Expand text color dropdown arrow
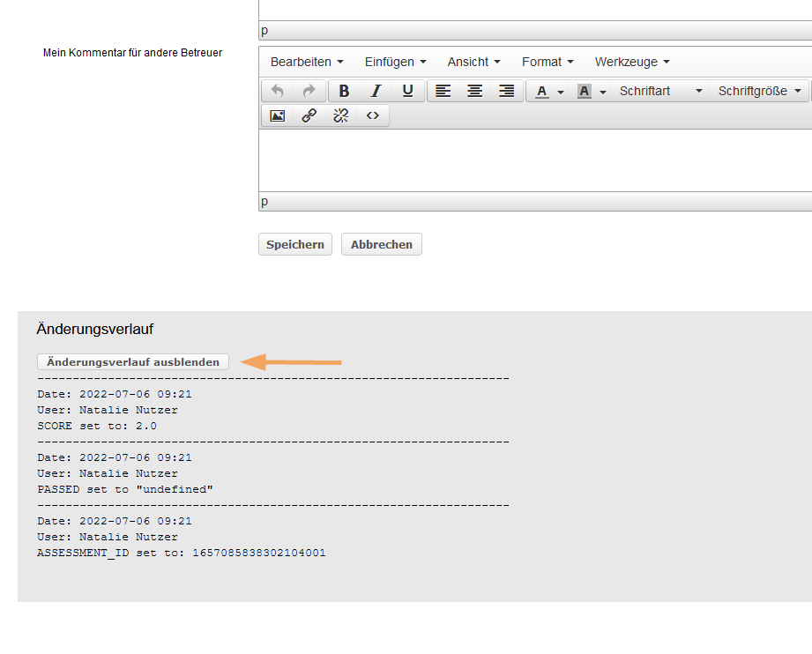This screenshot has width=812, height=654. pyautogui.click(x=561, y=92)
